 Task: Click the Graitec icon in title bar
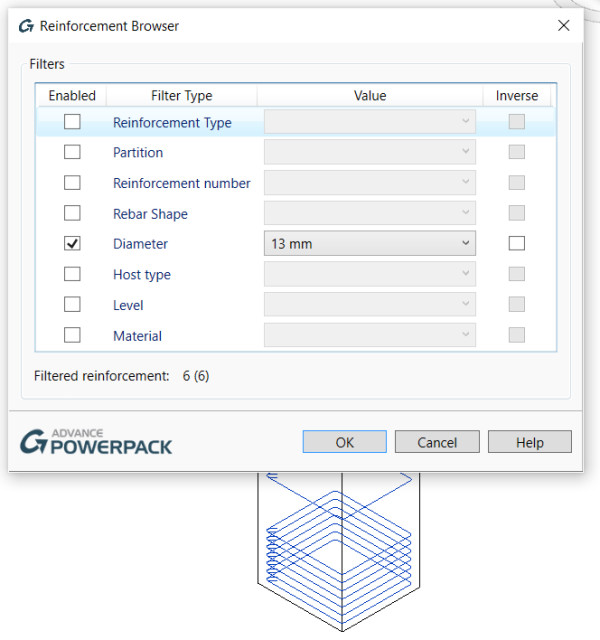coord(27,26)
